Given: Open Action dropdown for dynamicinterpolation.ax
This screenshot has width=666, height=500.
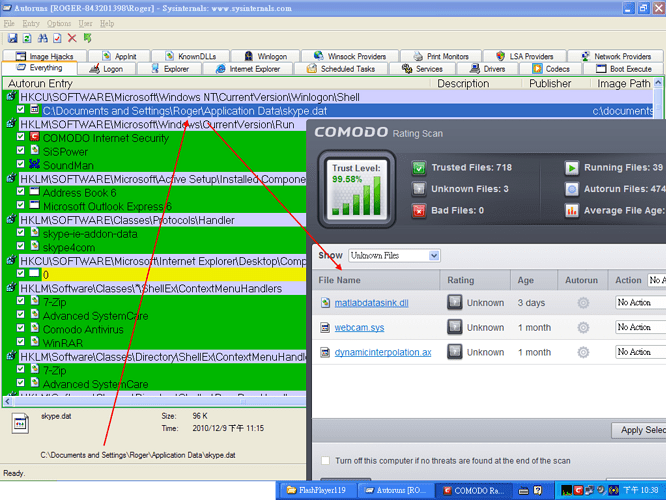Looking at the screenshot, I should pyautogui.click(x=641, y=352).
